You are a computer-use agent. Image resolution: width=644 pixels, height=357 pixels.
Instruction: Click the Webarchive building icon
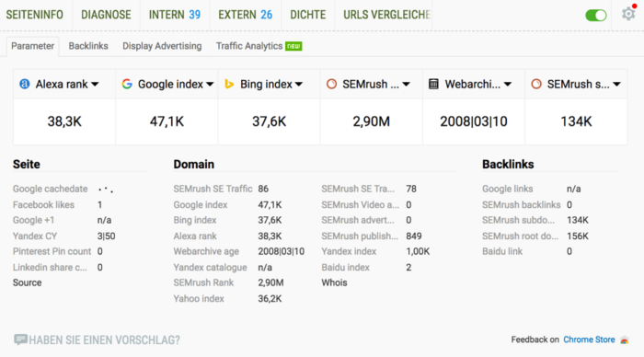click(x=433, y=85)
